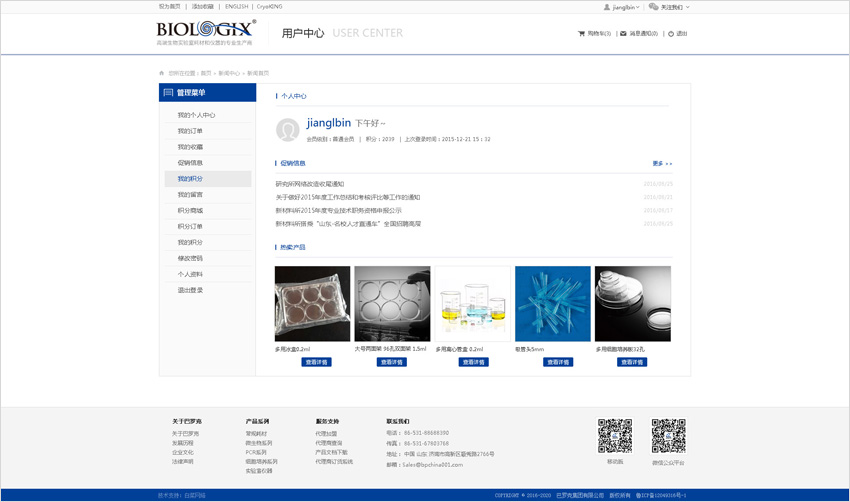Click the user avatar placeholder image
This screenshot has height=502, width=850.
click(288, 130)
